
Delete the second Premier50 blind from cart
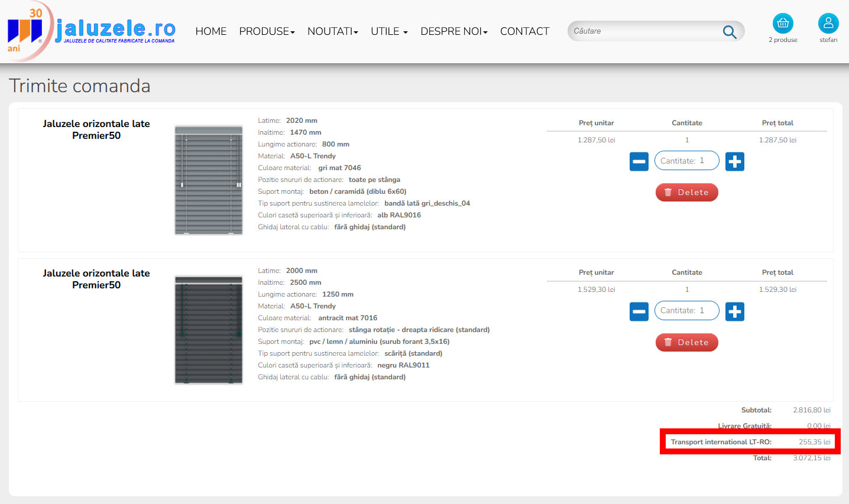pyautogui.click(x=686, y=342)
